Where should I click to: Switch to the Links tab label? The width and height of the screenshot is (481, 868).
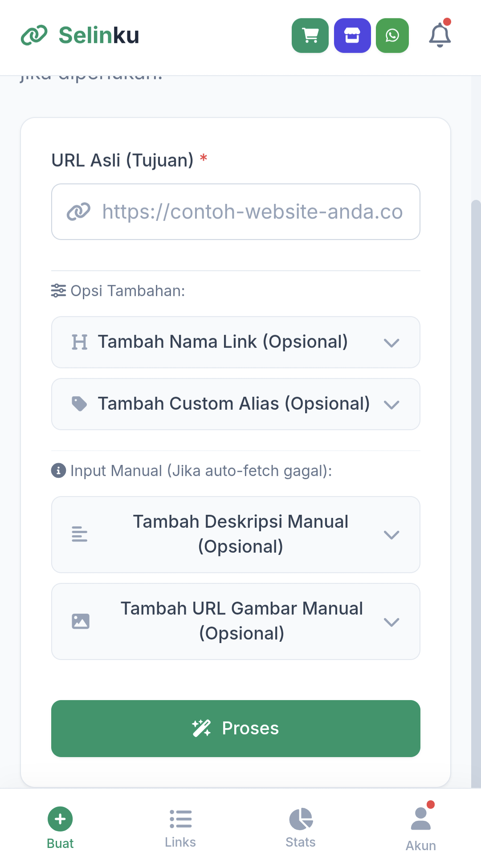(x=180, y=842)
